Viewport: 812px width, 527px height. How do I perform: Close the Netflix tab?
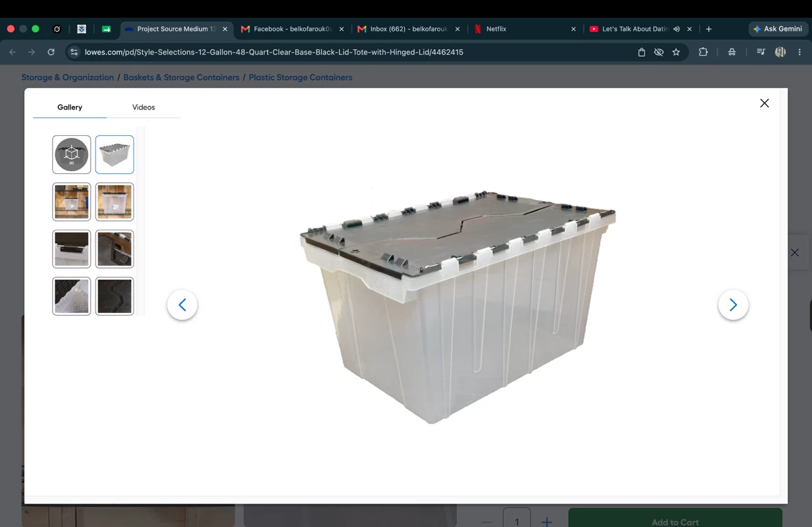573,29
